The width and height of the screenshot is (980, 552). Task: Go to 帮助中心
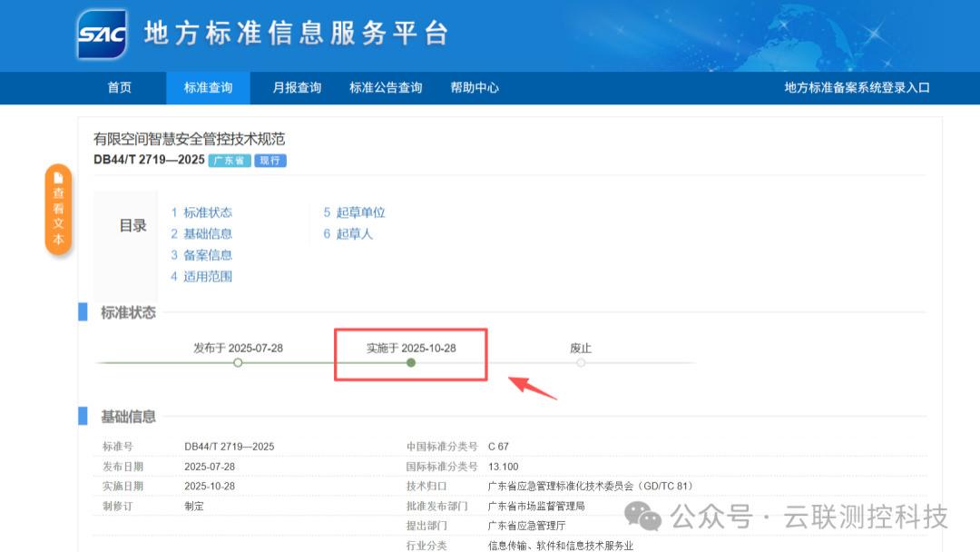click(474, 87)
